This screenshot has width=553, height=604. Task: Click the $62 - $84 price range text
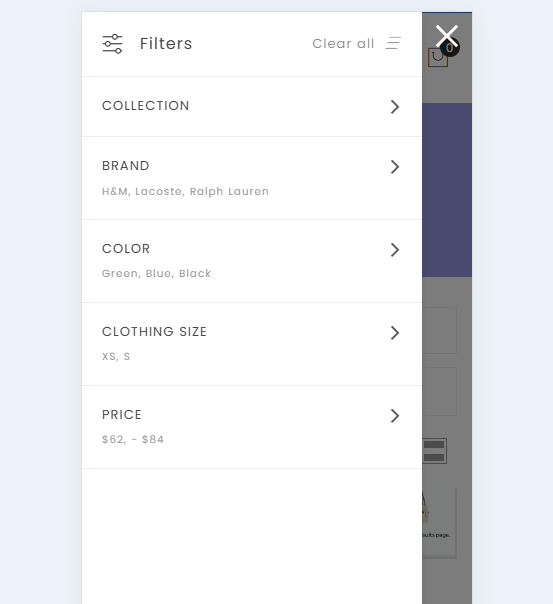click(x=133, y=440)
